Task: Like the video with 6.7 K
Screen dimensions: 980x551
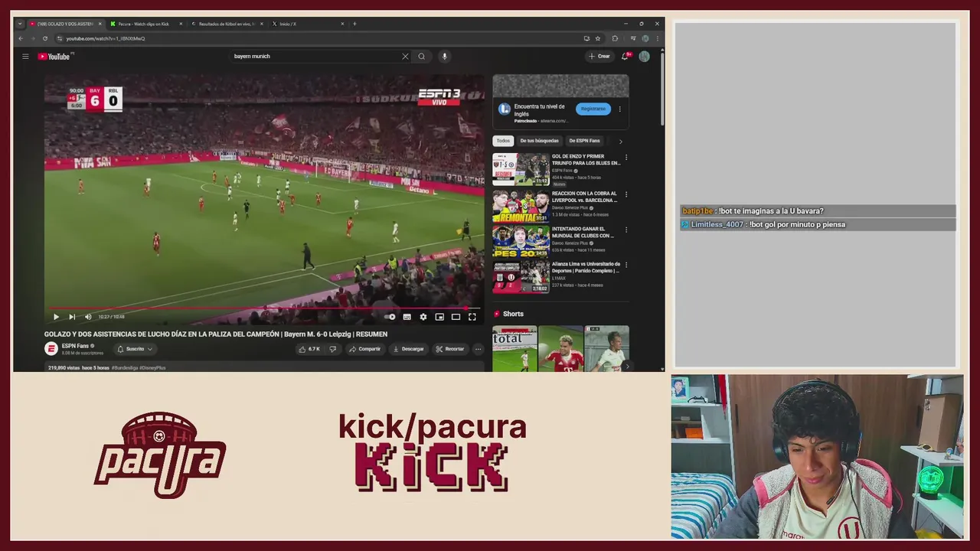Action: pyautogui.click(x=309, y=349)
